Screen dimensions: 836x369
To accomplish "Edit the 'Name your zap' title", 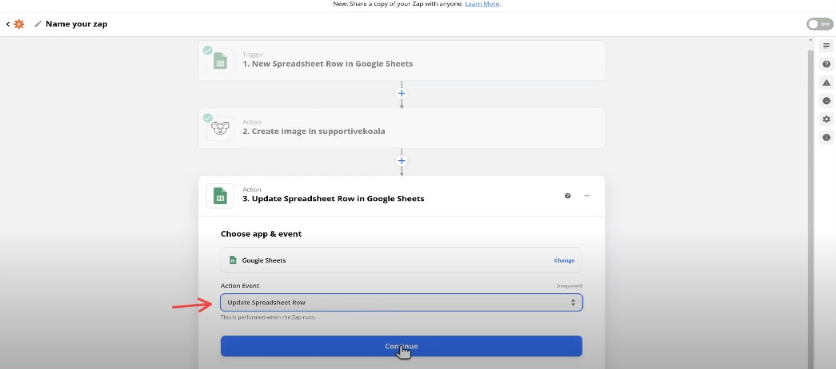I will click(x=76, y=24).
